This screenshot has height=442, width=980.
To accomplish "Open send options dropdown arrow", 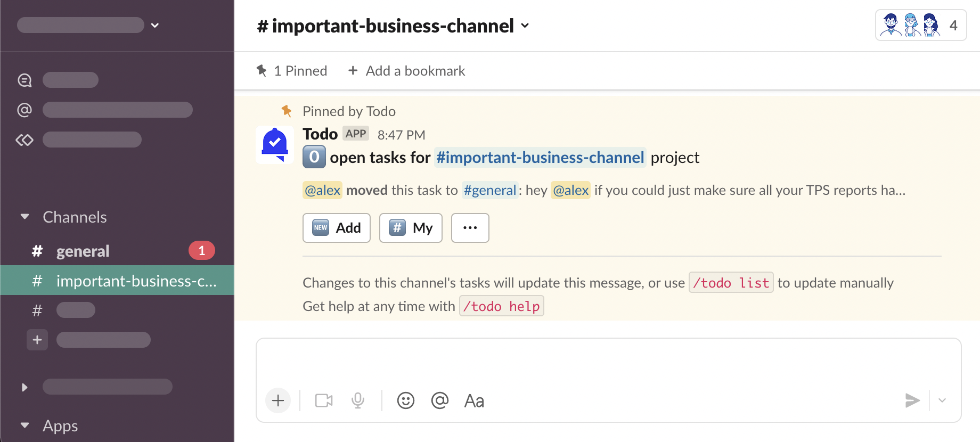I will (942, 400).
